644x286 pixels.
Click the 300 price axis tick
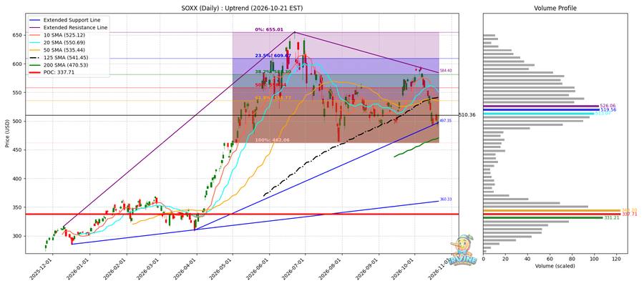(19, 237)
